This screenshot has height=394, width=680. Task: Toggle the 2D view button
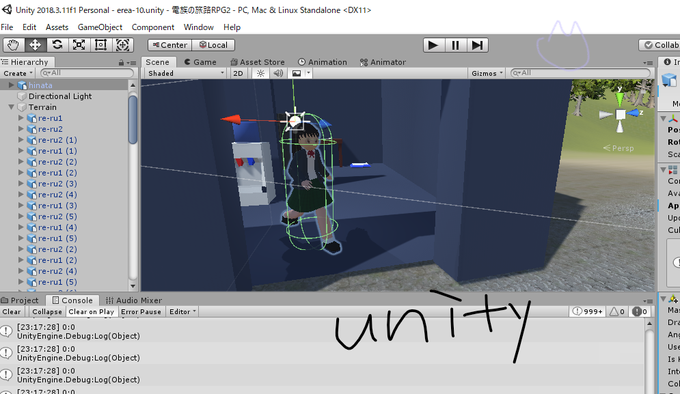click(x=238, y=73)
